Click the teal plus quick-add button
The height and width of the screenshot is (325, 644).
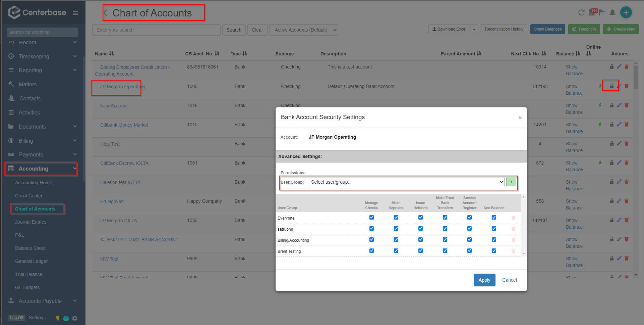pyautogui.click(x=626, y=12)
